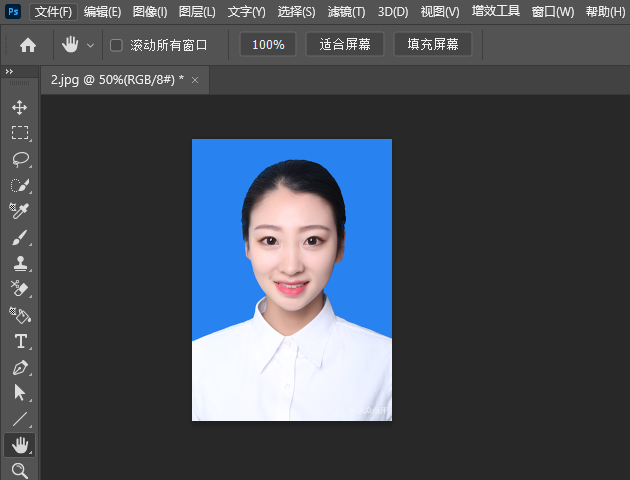This screenshot has height=480, width=630.
Task: Select the Horizontal Type tool
Action: click(x=21, y=341)
